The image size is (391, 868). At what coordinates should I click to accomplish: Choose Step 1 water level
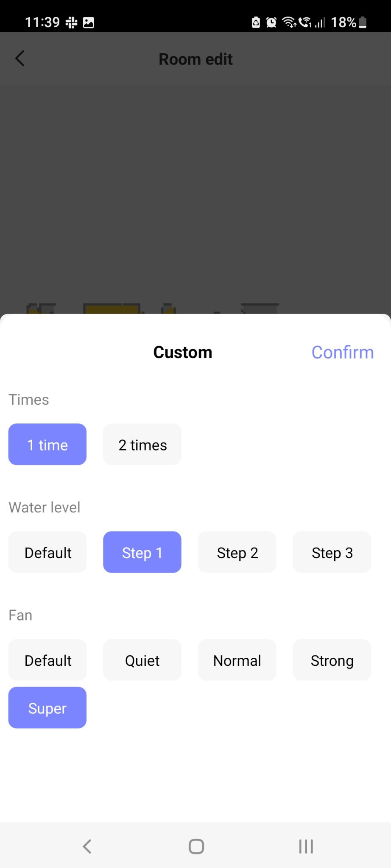pyautogui.click(x=142, y=552)
